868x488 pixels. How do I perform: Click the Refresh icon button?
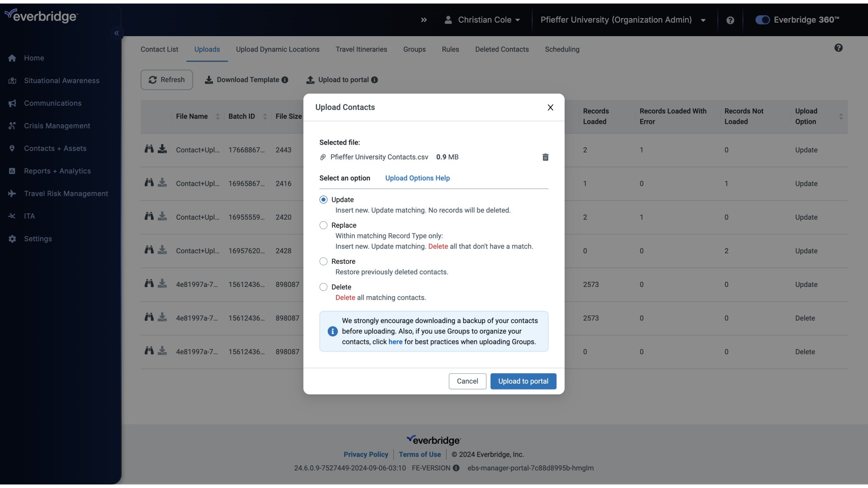[153, 78]
